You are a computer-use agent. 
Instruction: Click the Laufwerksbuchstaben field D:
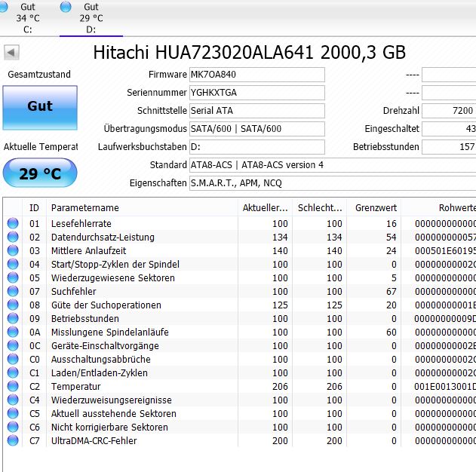tap(256, 147)
